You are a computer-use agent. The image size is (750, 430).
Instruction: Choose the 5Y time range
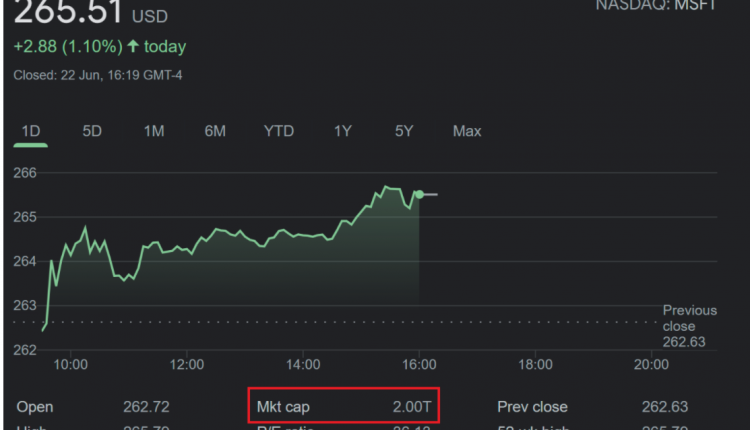404,131
